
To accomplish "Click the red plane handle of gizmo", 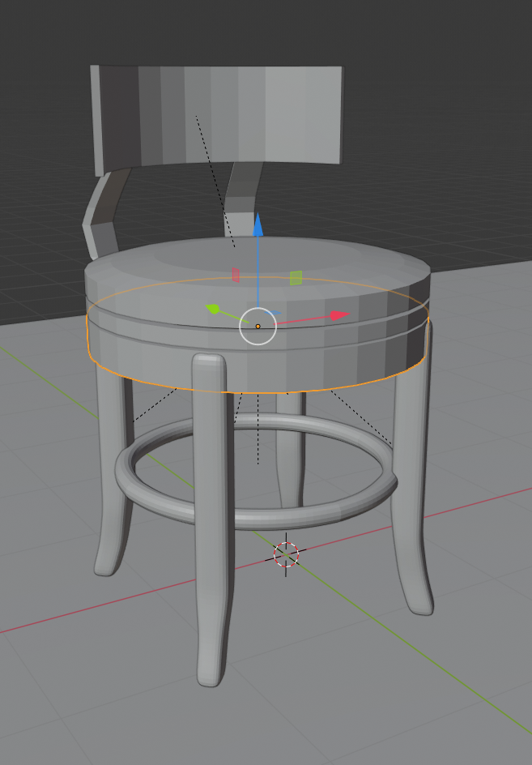I will 236,275.
